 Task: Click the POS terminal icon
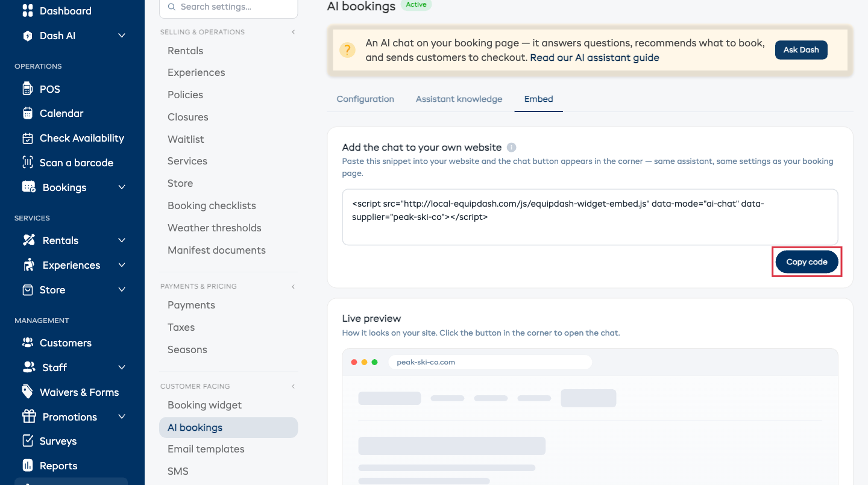point(28,89)
